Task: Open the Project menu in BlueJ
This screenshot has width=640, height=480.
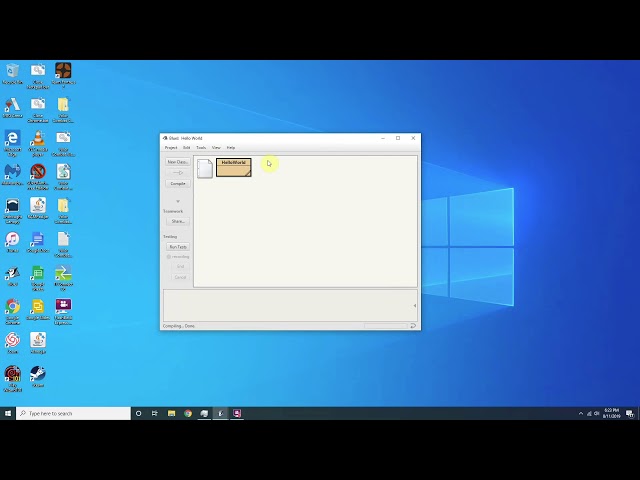Action: pos(171,148)
